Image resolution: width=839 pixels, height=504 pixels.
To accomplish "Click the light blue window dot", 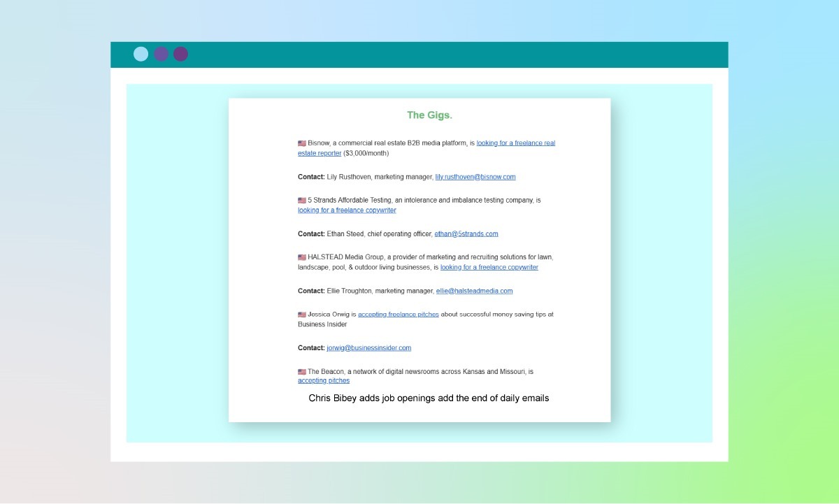I will pos(141,54).
